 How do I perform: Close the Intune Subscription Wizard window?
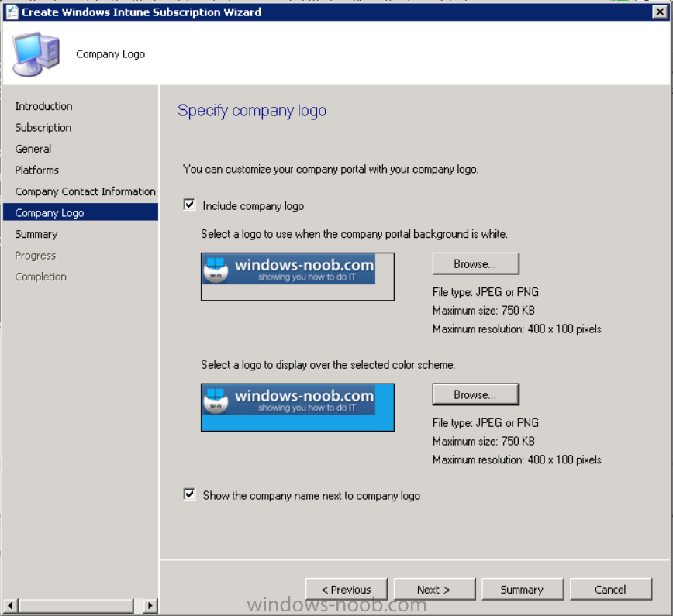[659, 12]
